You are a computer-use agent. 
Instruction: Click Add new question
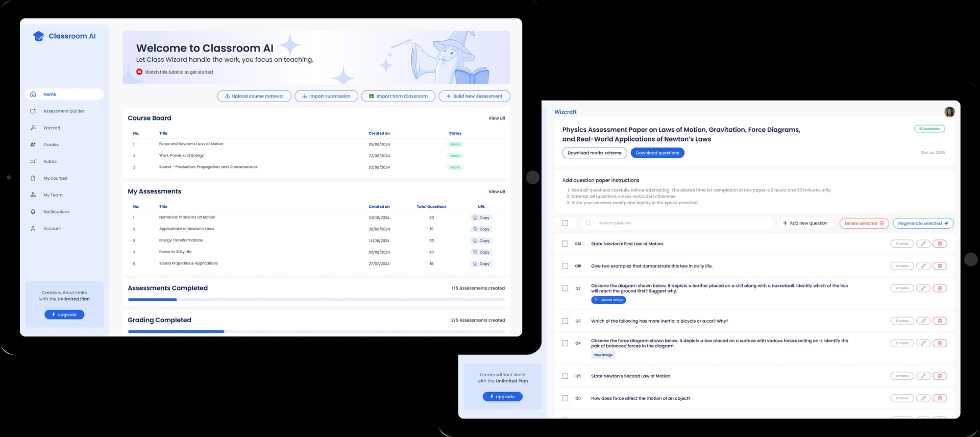pos(805,223)
